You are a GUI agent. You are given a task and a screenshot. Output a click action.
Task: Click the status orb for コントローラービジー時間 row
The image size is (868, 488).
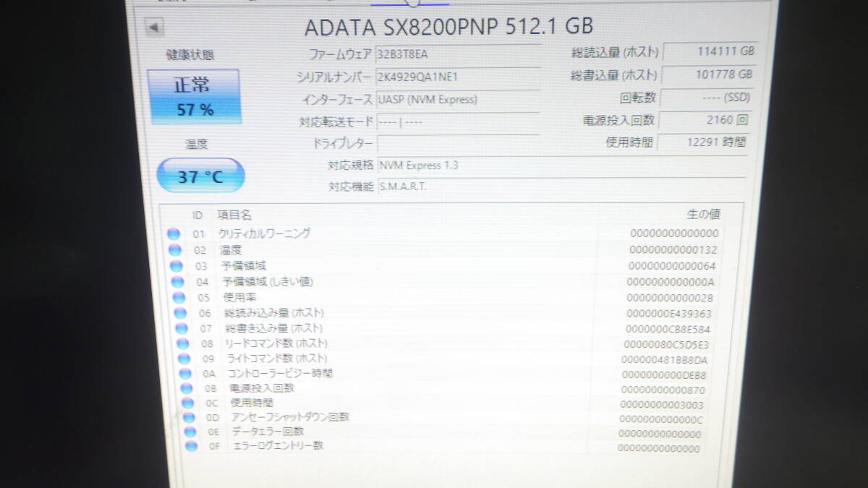[186, 374]
